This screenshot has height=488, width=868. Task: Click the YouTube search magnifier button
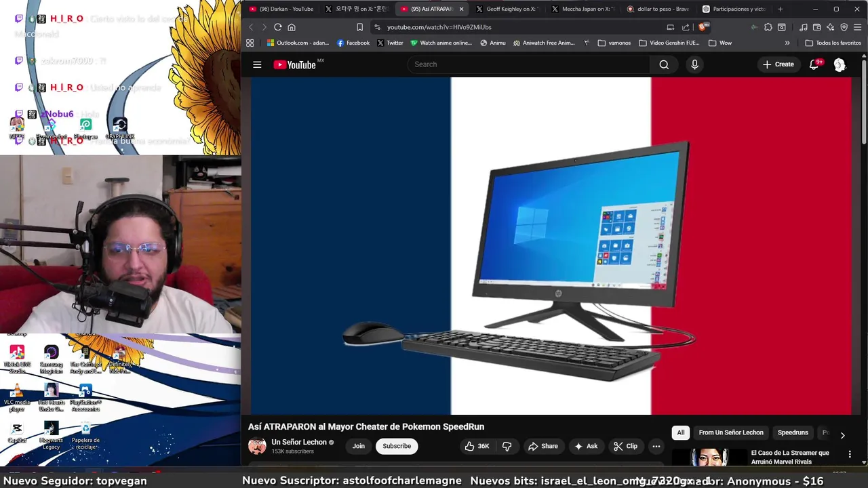click(x=664, y=64)
